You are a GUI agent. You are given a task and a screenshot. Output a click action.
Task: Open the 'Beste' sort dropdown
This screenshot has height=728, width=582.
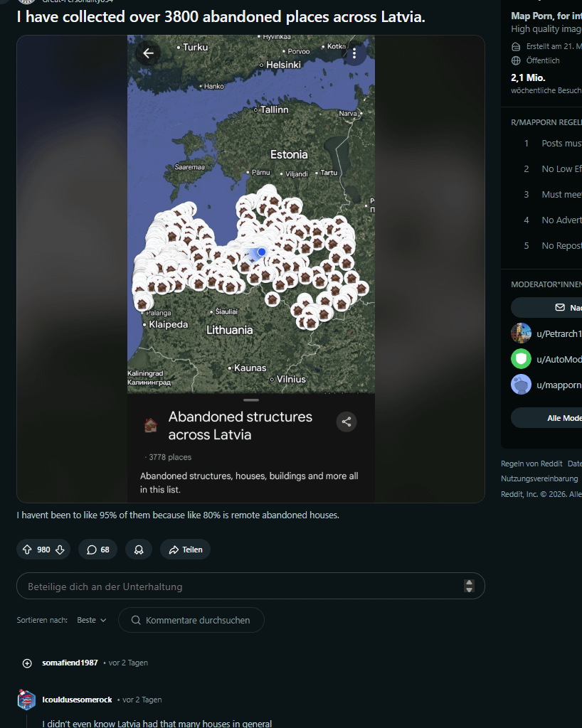point(92,620)
